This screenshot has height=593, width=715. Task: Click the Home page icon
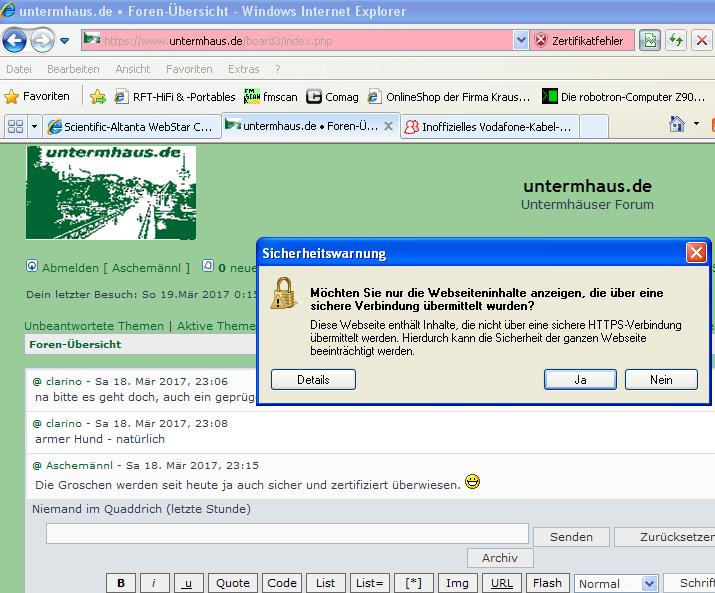tap(677, 125)
